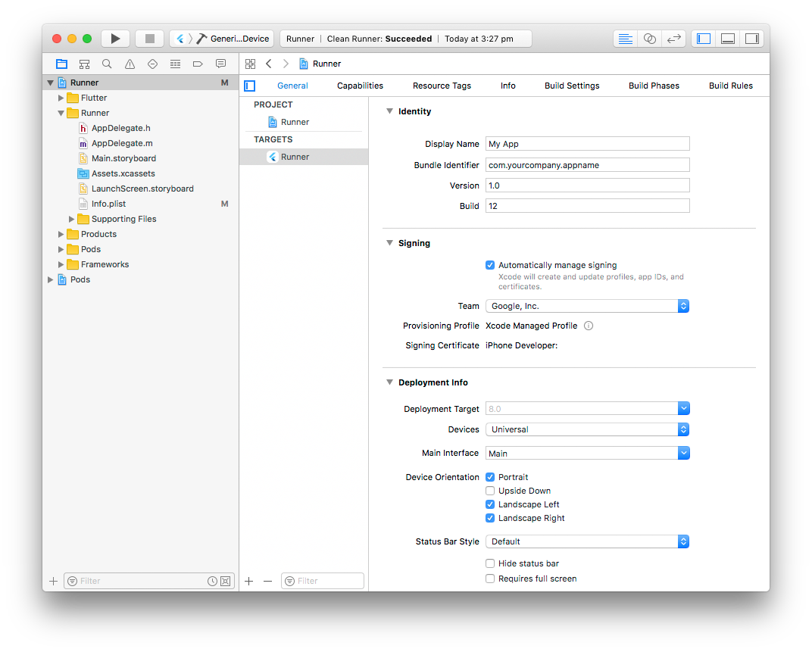
Task: Check the Hide status bar option
Action: point(490,563)
